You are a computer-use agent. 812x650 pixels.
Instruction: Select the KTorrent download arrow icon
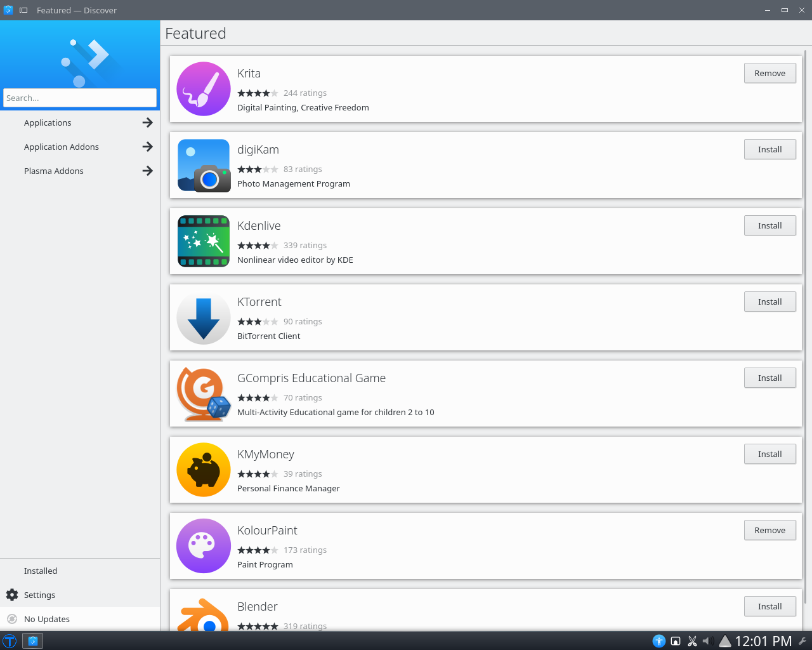pyautogui.click(x=204, y=317)
